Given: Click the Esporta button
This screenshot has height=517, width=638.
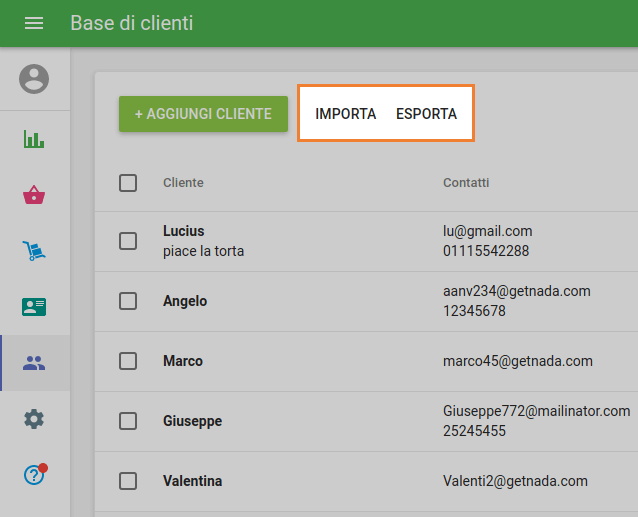Looking at the screenshot, I should [426, 114].
